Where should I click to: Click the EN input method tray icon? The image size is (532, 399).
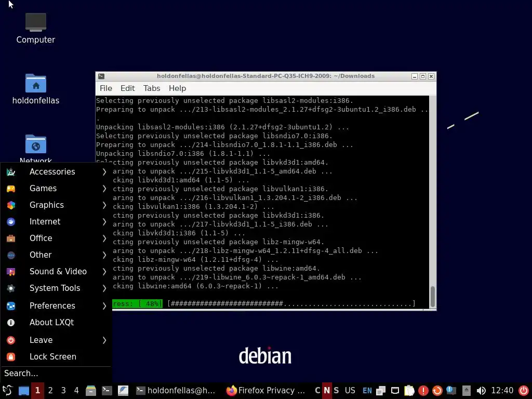(x=367, y=391)
